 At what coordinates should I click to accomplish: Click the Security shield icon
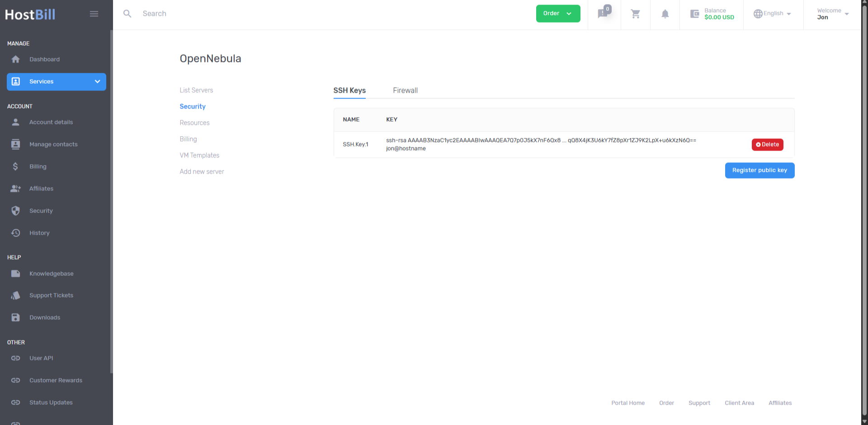tap(16, 211)
